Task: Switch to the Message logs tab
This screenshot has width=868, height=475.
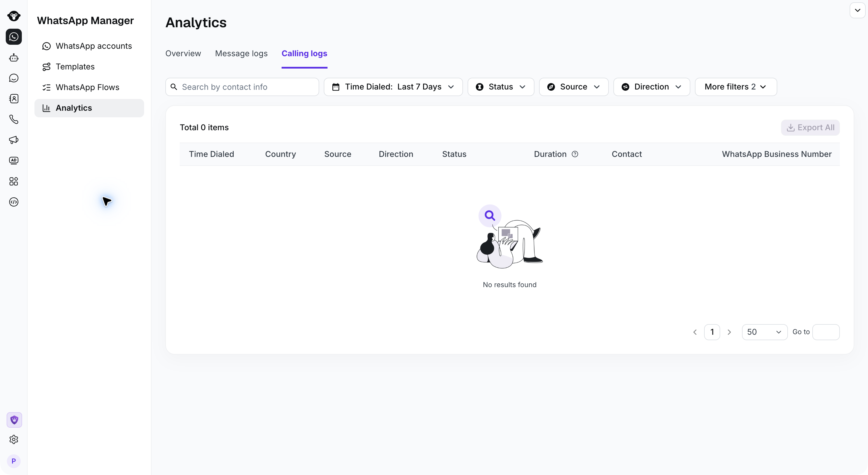Action: 241,54
